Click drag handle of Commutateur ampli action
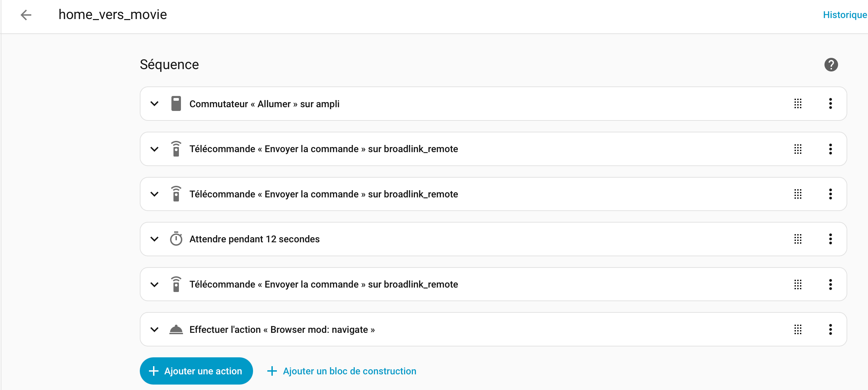This screenshot has height=390, width=868. coord(798,104)
